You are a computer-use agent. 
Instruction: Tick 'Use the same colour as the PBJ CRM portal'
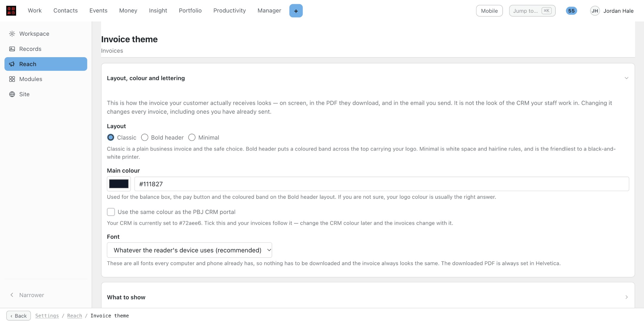coord(111,212)
